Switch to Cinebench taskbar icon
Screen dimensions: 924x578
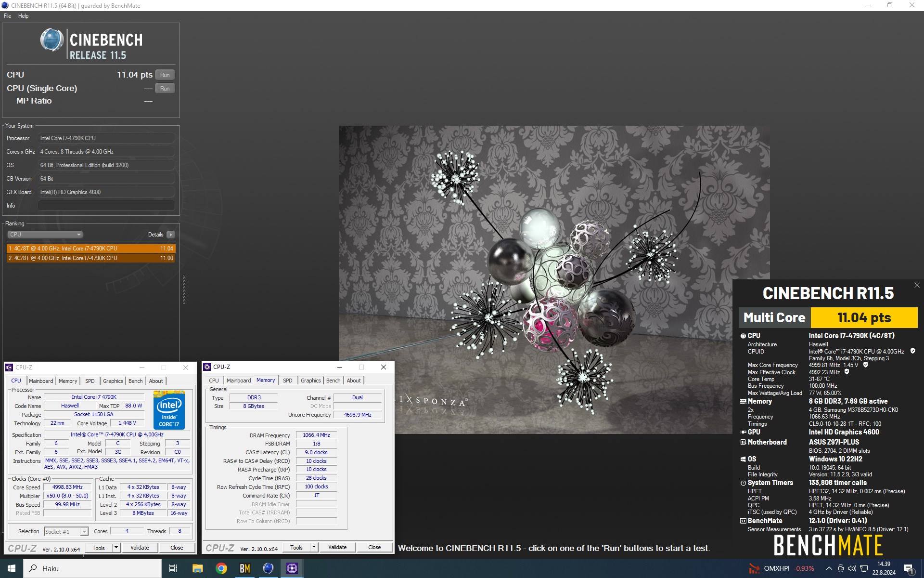pyautogui.click(x=268, y=568)
